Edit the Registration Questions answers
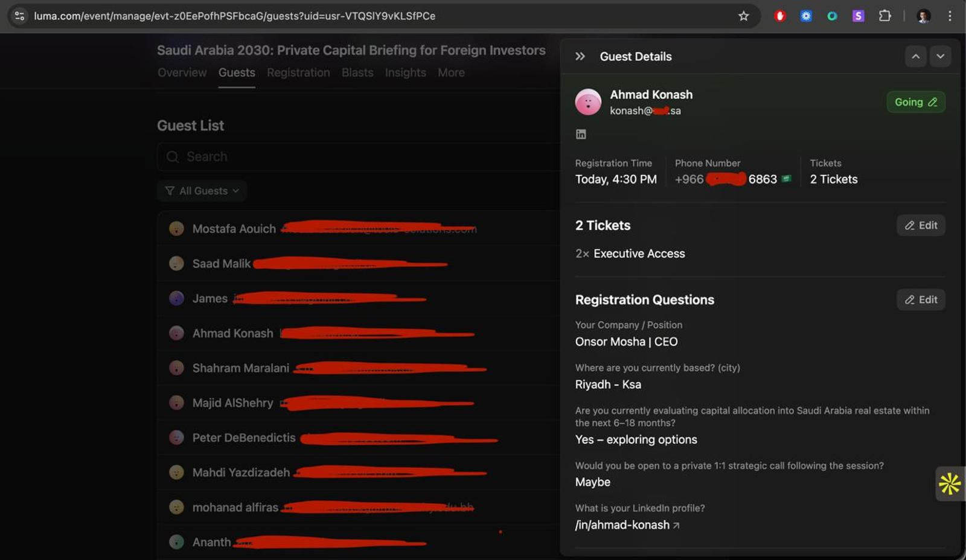 [921, 299]
